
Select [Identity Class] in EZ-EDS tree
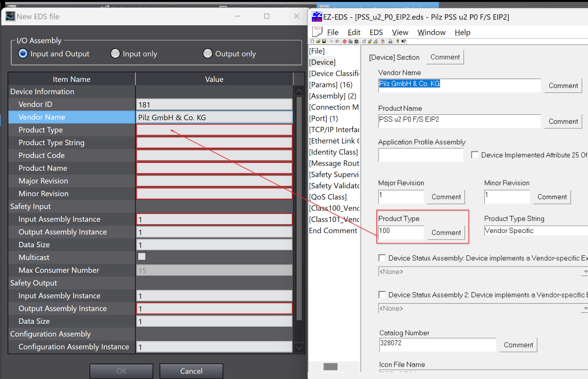coord(333,152)
